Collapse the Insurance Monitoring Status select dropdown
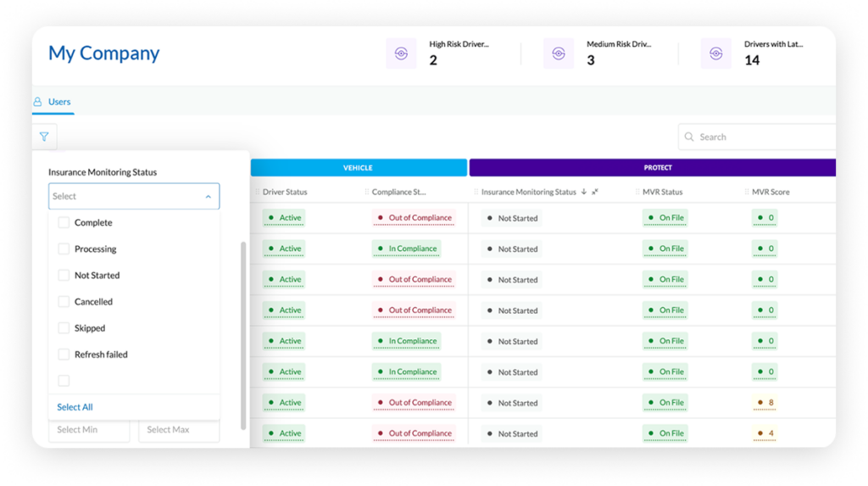 (208, 197)
